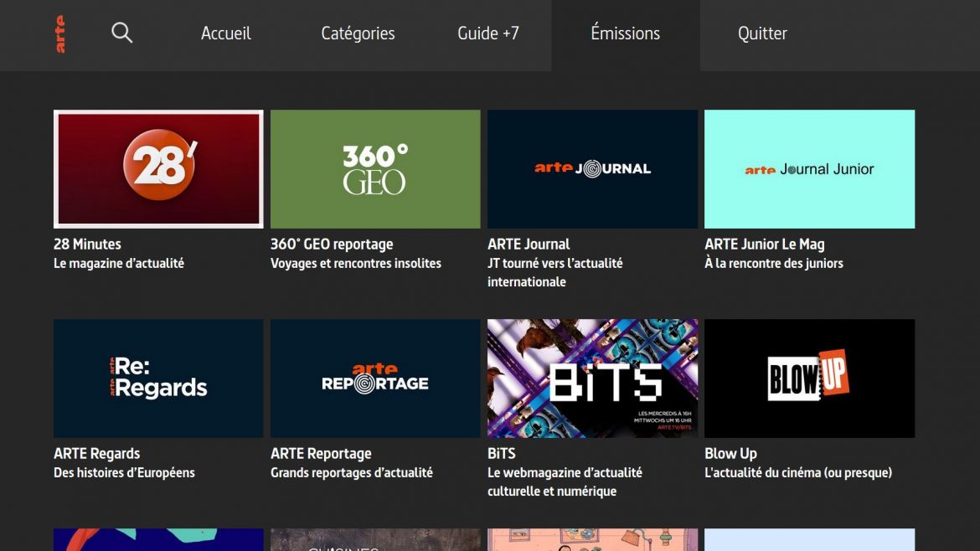Select the ARTE Reportage thumbnail
The image size is (980, 551).
coord(375,378)
